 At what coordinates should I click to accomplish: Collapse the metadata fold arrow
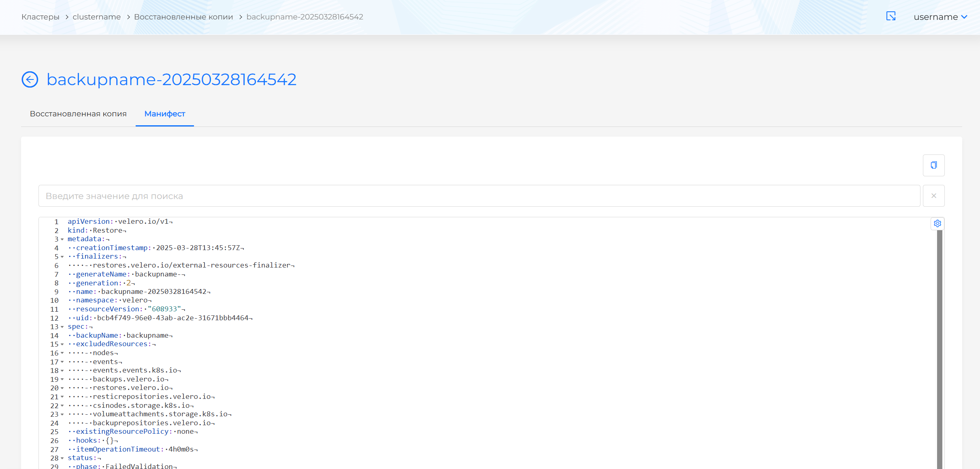click(x=62, y=239)
